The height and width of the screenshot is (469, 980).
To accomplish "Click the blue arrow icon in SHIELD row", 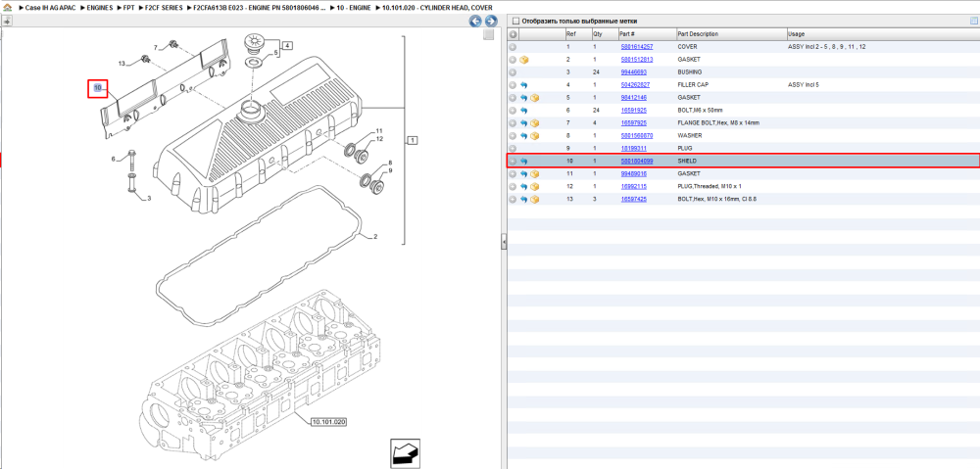I will click(523, 162).
